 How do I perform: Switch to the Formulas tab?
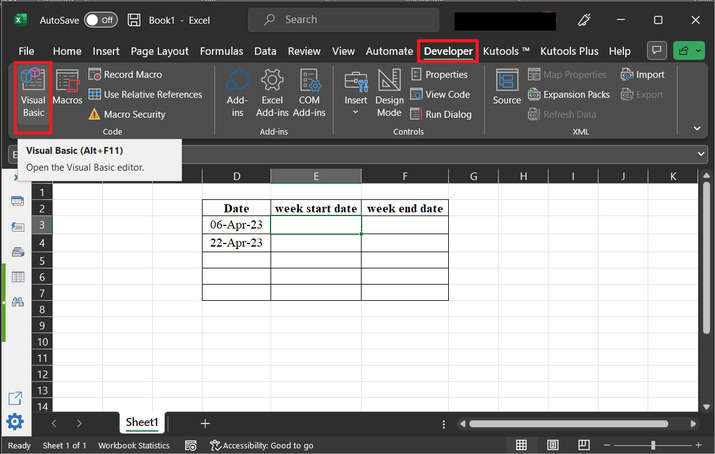coord(221,51)
